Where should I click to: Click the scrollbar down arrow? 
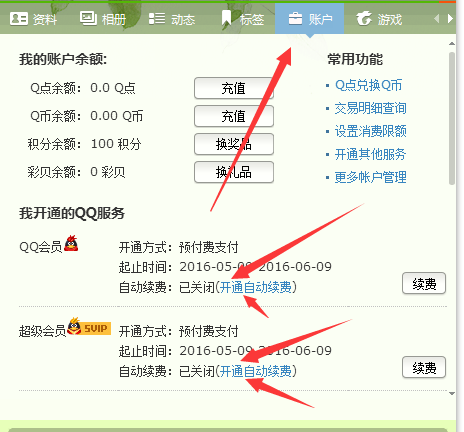[x=452, y=394]
